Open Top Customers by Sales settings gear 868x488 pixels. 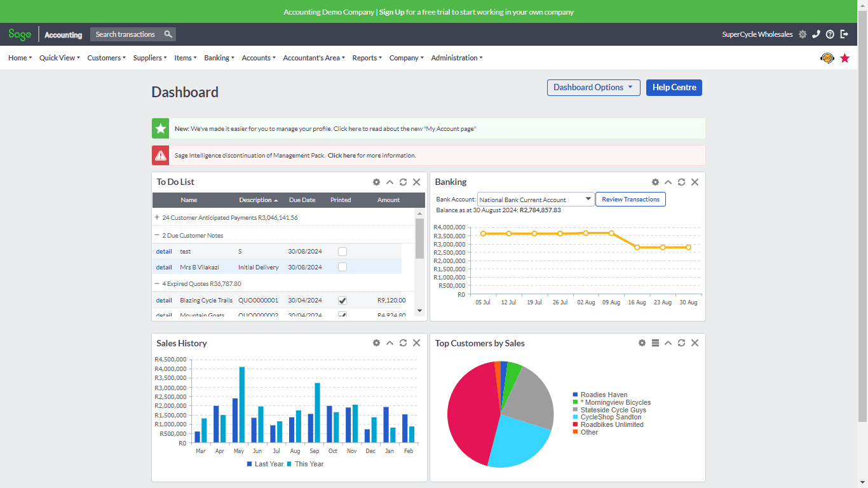[x=642, y=343]
